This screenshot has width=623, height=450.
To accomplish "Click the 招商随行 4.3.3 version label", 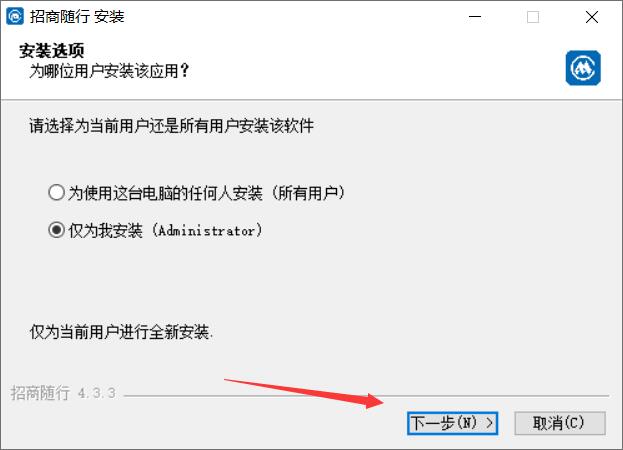I will pos(63,393).
